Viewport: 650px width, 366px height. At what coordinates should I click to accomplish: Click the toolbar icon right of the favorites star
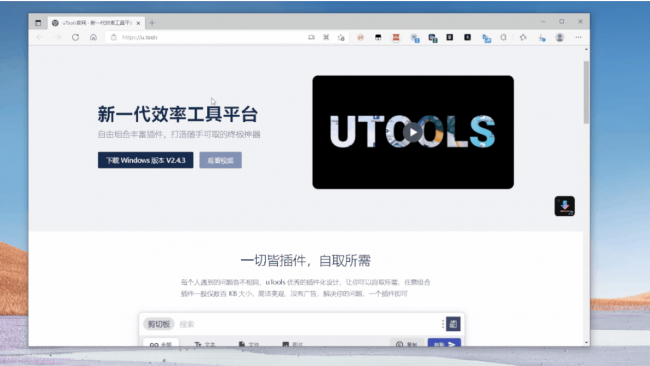click(542, 38)
